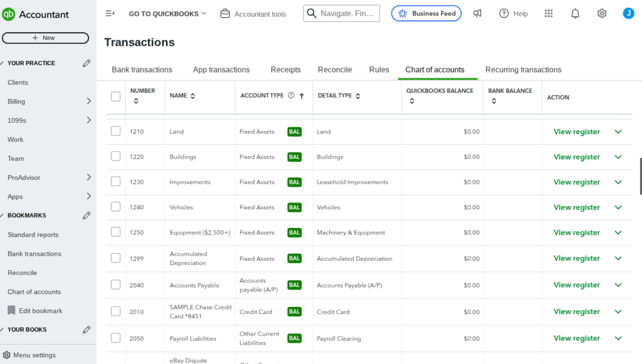Click the announcements megaphone icon
Viewport: 642px width, 364px height.
coord(477,13)
